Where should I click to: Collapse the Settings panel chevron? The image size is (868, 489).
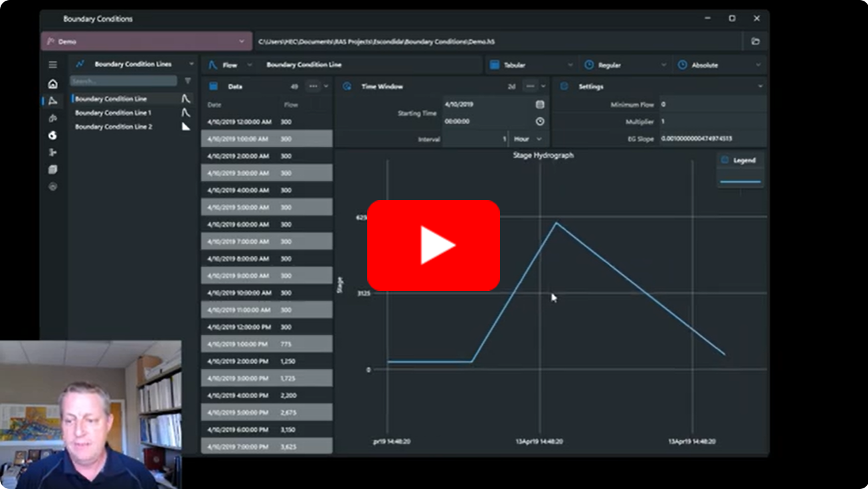(760, 86)
